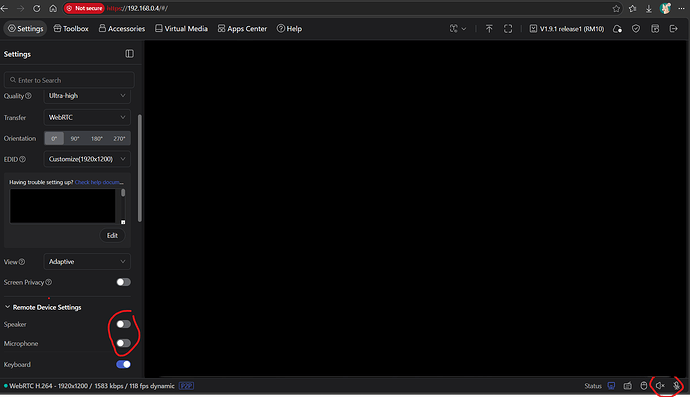This screenshot has width=690, height=397.
Task: Click the WebRTC H.264 stream info text
Action: click(92, 386)
